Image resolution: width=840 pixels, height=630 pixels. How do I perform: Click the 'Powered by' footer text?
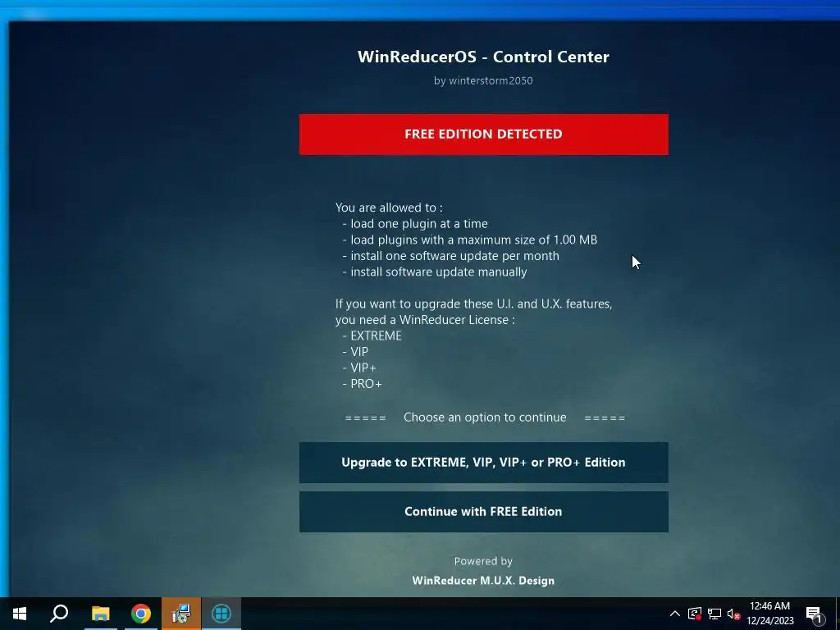[x=483, y=561]
